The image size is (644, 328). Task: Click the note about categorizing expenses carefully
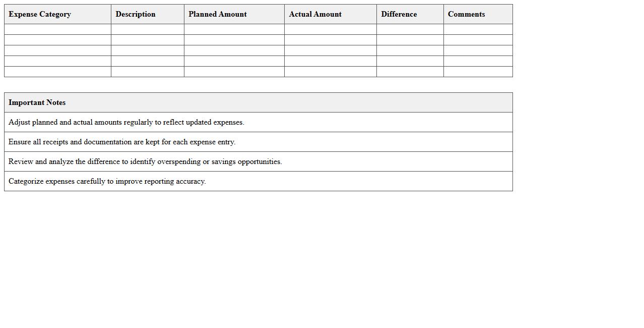pyautogui.click(x=107, y=181)
